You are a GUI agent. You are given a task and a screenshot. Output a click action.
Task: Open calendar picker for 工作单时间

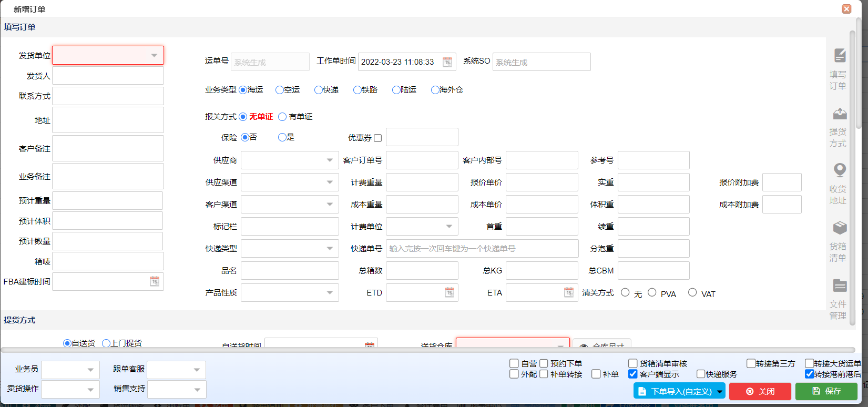coord(447,62)
